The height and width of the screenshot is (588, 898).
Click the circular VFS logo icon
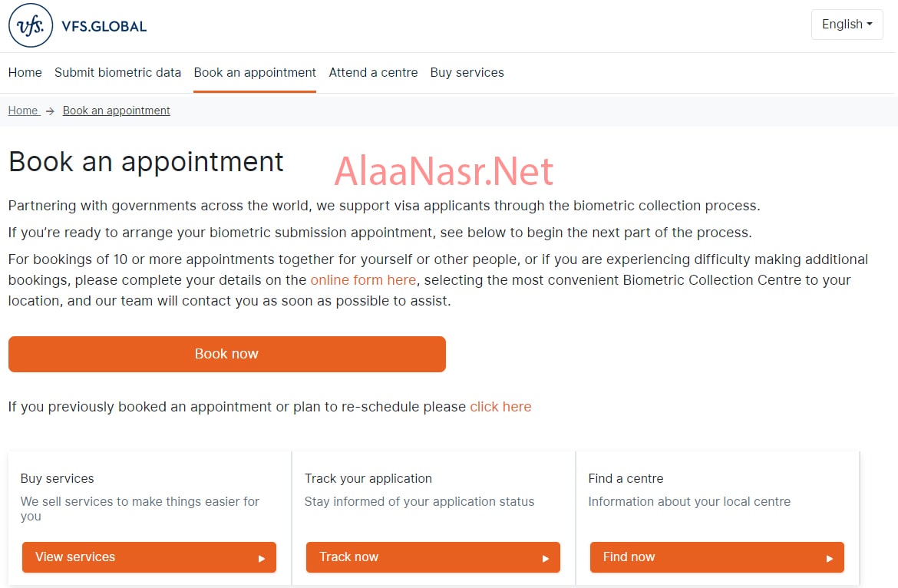(x=31, y=25)
